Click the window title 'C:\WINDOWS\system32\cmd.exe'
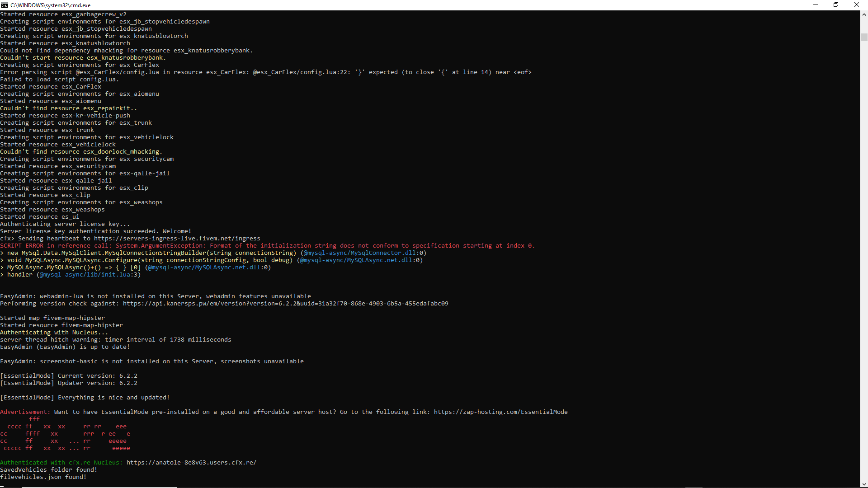 click(x=51, y=5)
